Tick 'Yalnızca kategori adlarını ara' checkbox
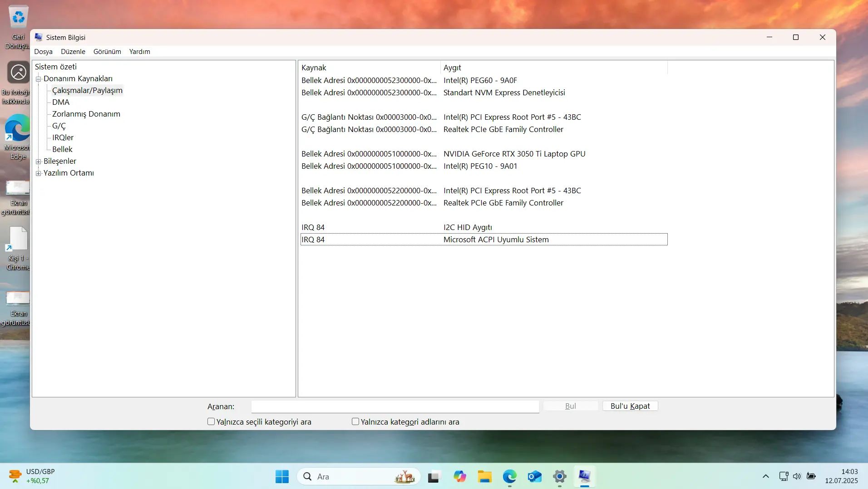 355,421
